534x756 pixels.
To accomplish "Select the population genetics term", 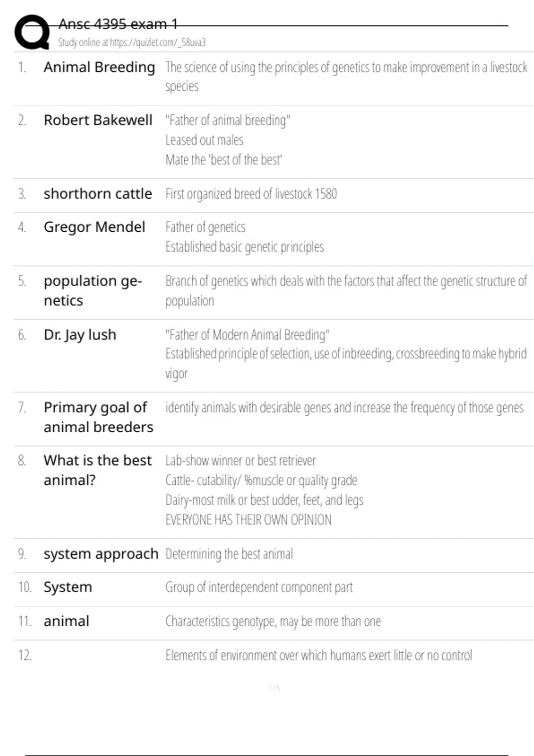I will click(93, 290).
